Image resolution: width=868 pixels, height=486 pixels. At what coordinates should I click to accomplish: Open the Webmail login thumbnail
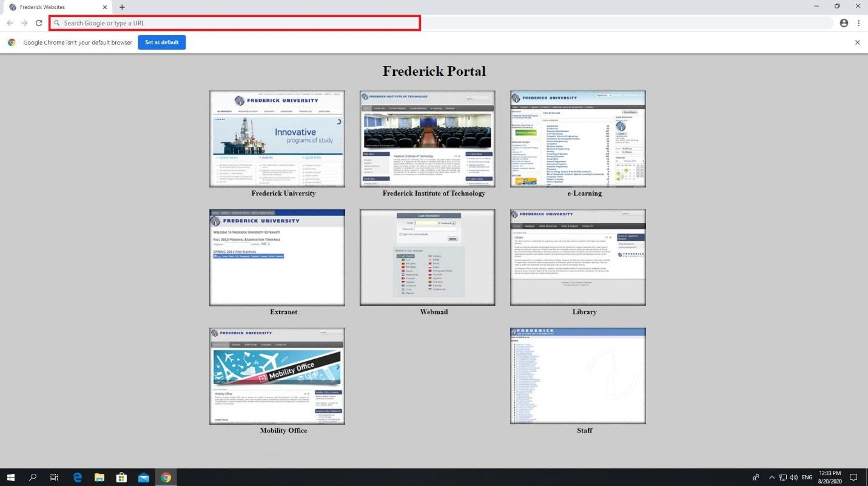(428, 257)
